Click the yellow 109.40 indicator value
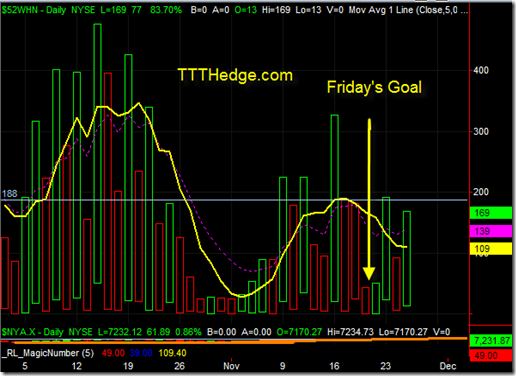Screen dimensions: 516x376 click(x=172, y=353)
